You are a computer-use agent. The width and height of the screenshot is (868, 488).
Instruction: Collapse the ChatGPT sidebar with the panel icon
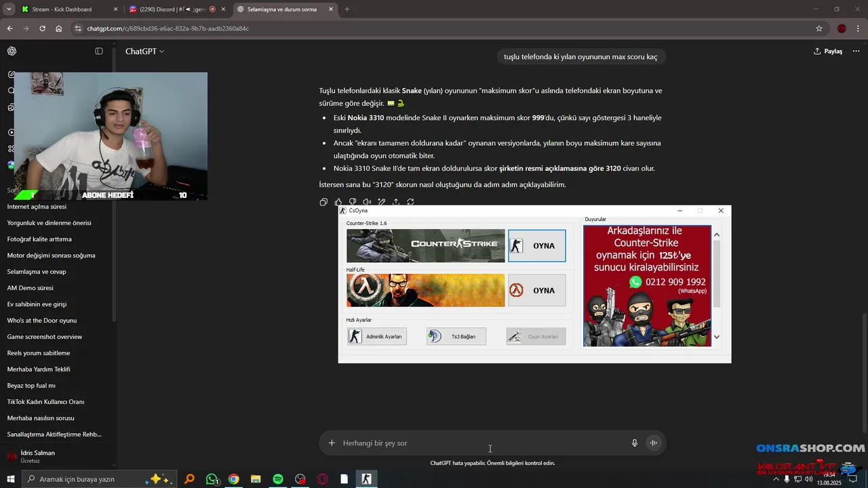[99, 51]
